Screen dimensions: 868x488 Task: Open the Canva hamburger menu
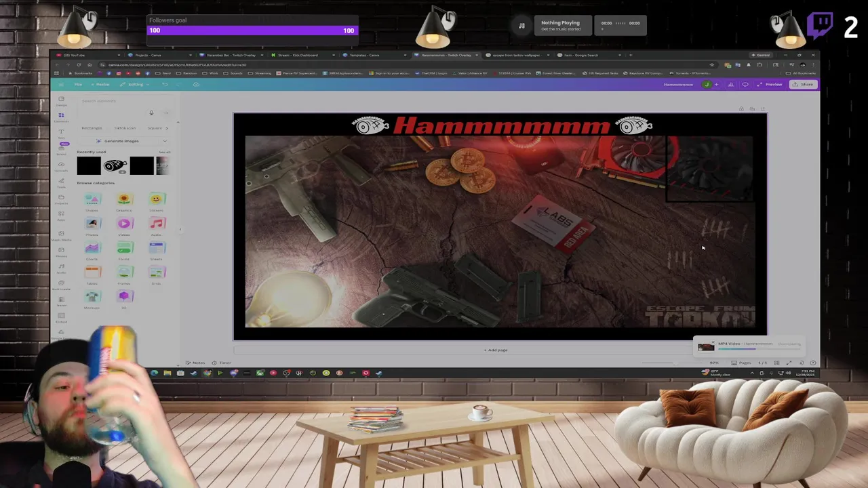click(61, 84)
